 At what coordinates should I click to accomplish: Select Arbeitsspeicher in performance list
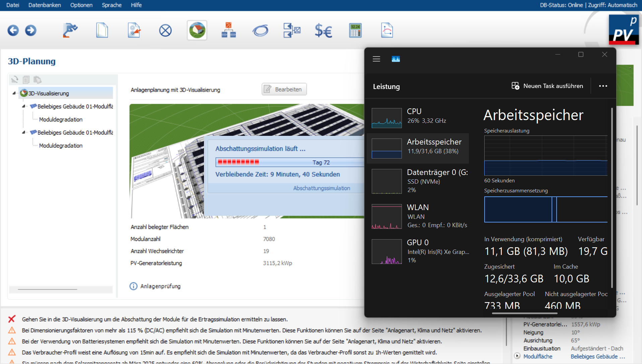point(418,148)
